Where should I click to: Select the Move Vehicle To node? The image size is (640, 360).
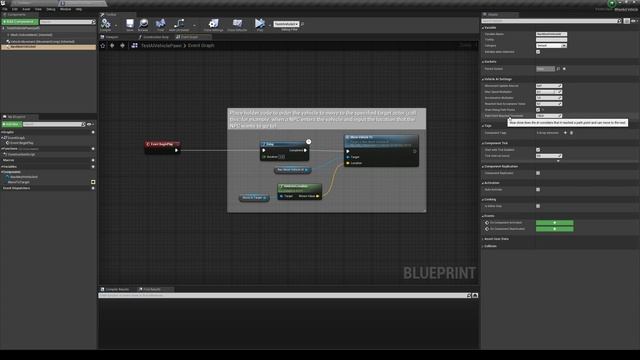pos(381,151)
